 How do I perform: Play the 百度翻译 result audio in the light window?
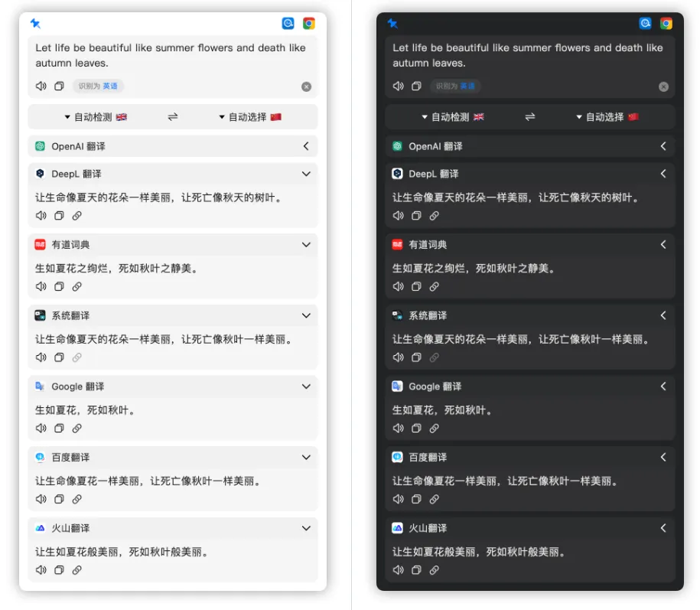[41, 499]
